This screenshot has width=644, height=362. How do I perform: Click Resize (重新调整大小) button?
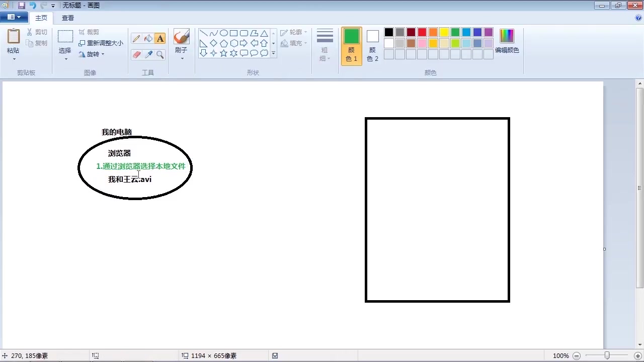tap(101, 43)
